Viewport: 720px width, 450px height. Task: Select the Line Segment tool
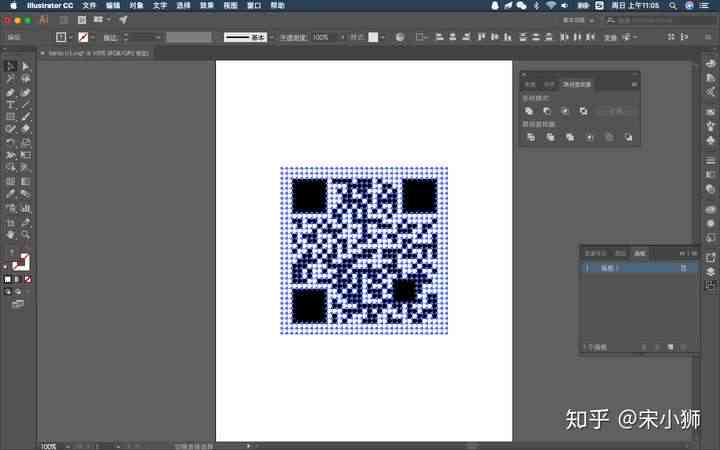click(x=26, y=105)
